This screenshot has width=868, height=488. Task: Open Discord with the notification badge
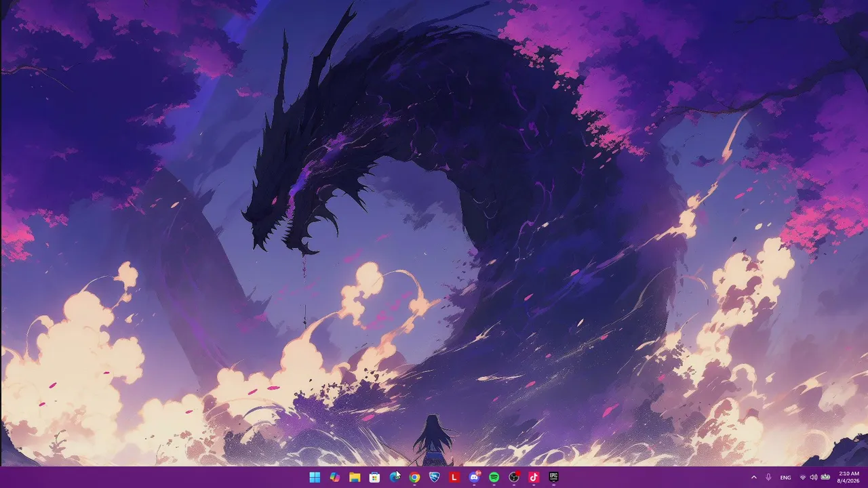tap(474, 477)
